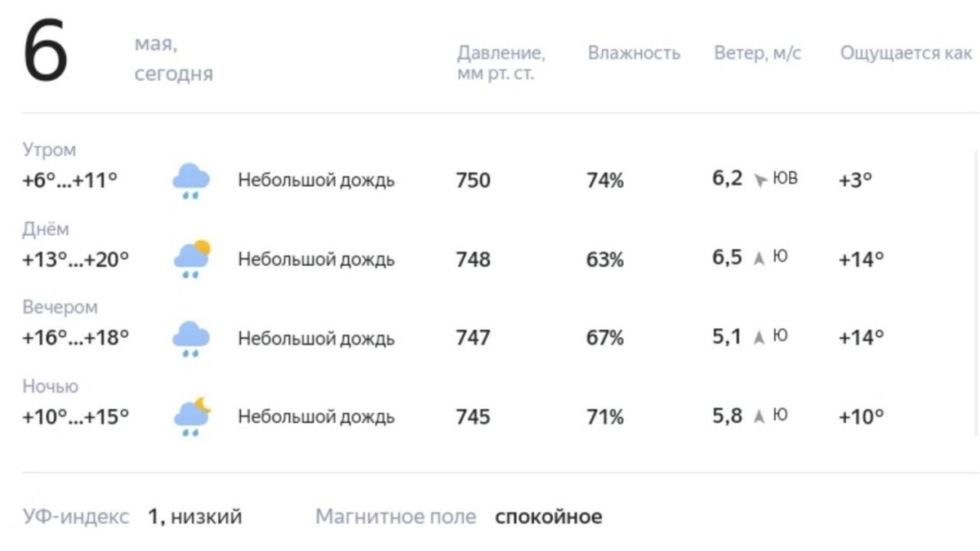Click the Магнитное поле спокойное value
Screen dimensions: 980x551
point(547,516)
